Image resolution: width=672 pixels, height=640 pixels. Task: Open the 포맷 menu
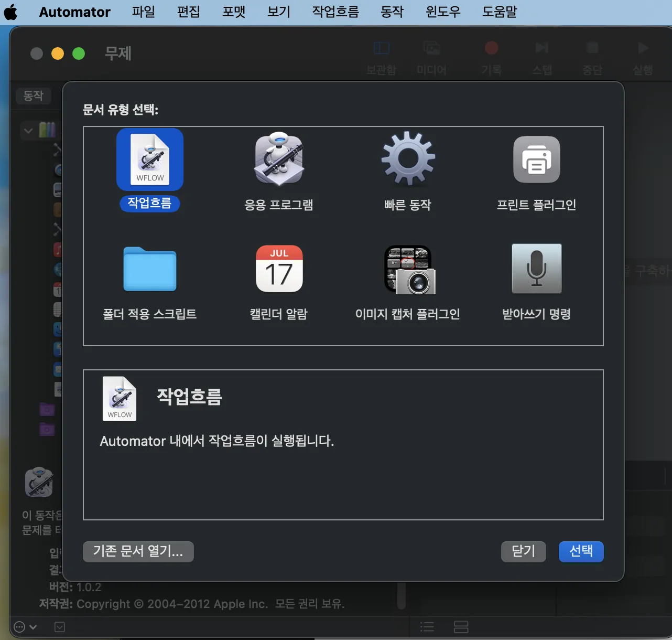[234, 12]
